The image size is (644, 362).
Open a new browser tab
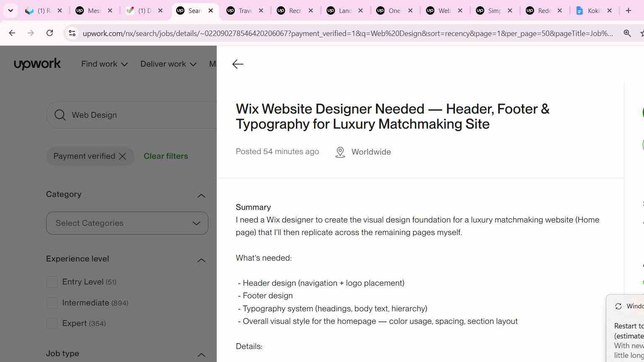[628, 10]
